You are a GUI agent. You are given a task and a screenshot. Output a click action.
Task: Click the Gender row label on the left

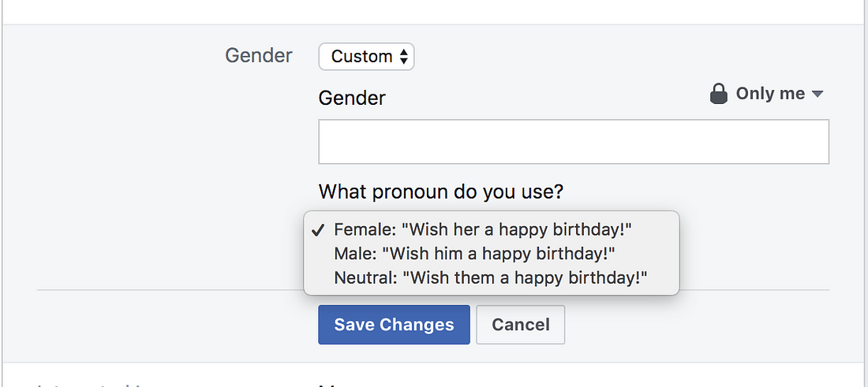point(258,56)
